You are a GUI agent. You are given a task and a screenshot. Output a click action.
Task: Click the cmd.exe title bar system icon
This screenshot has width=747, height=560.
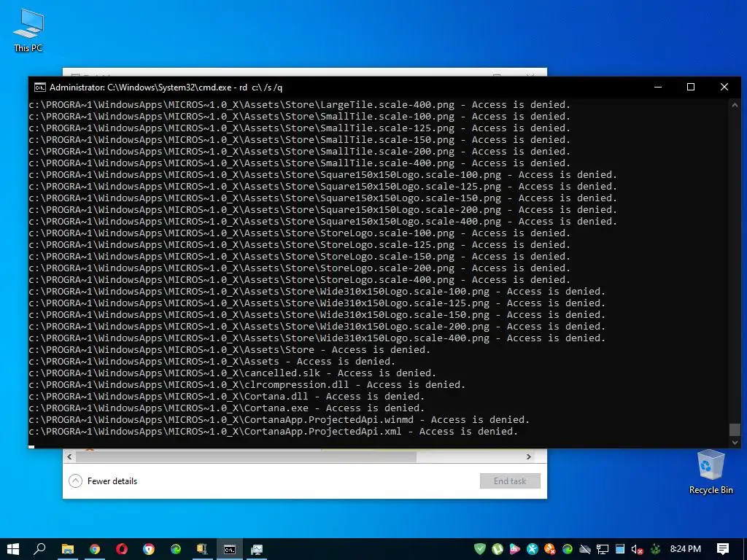pos(40,87)
